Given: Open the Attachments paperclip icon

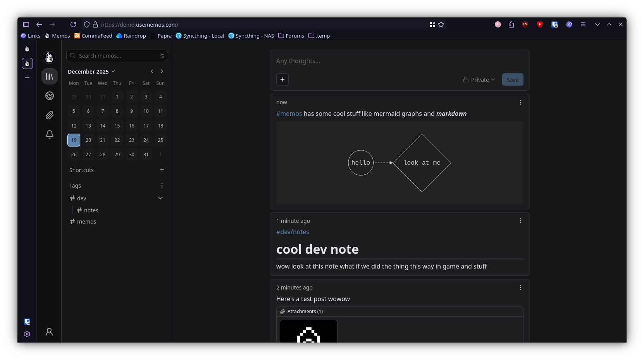Looking at the screenshot, I should (x=49, y=115).
